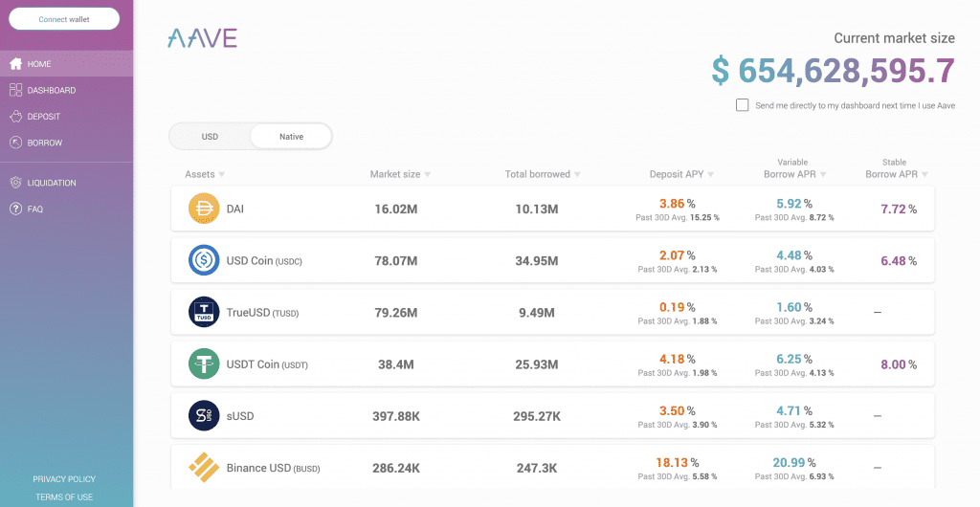The height and width of the screenshot is (507, 980).
Task: Sort table by Total borrowed arrow
Action: (577, 175)
